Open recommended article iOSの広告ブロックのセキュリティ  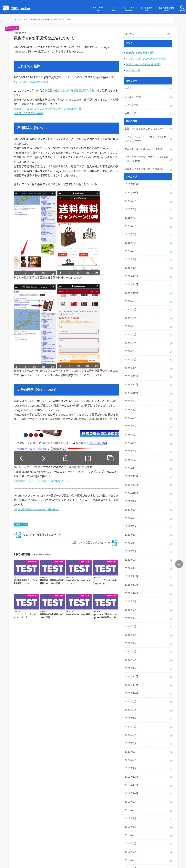[79, 572]
